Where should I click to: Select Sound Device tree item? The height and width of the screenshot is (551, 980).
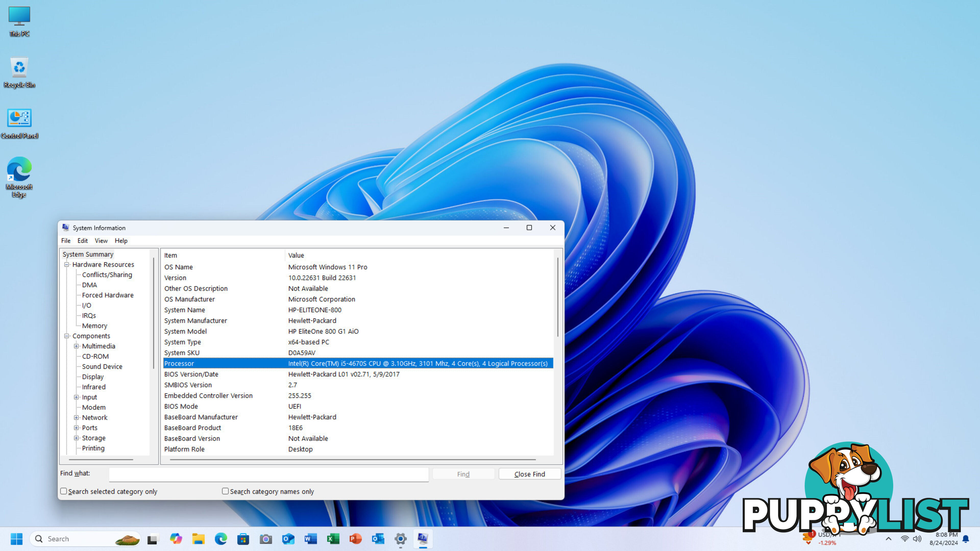coord(102,367)
